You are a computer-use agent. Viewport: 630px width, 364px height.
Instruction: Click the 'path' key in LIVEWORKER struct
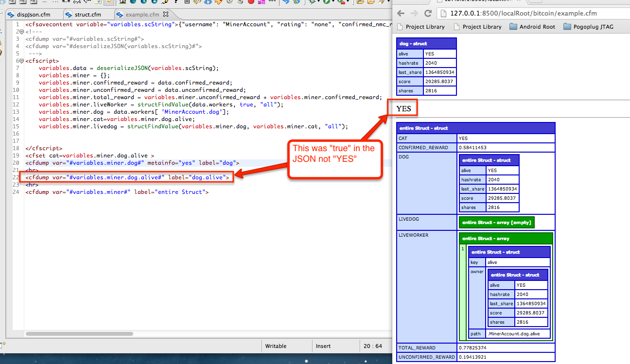click(x=477, y=333)
